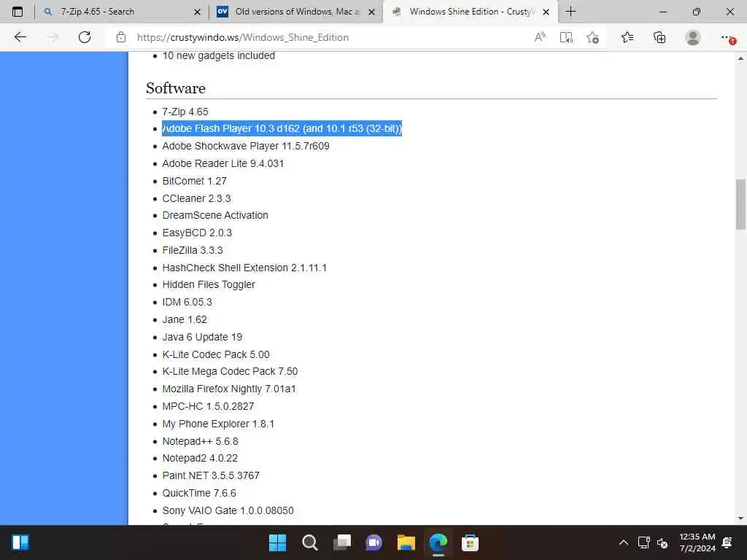
Task: Click highlighted Adobe Flash Player 10.3 item
Action: coord(282,128)
